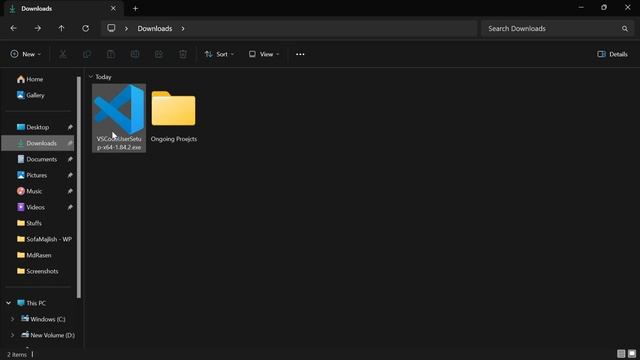The image size is (640, 360).
Task: Click the Downloads breadcrumb
Action: pyautogui.click(x=155, y=29)
